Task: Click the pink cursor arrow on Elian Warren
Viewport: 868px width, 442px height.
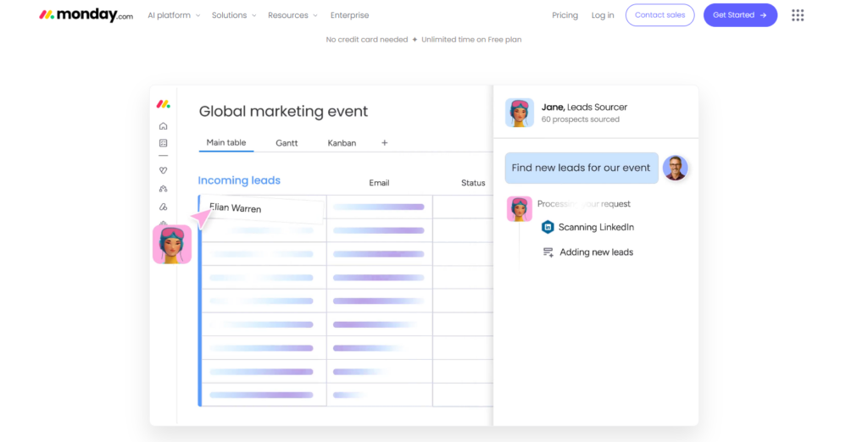Action: 201,218
